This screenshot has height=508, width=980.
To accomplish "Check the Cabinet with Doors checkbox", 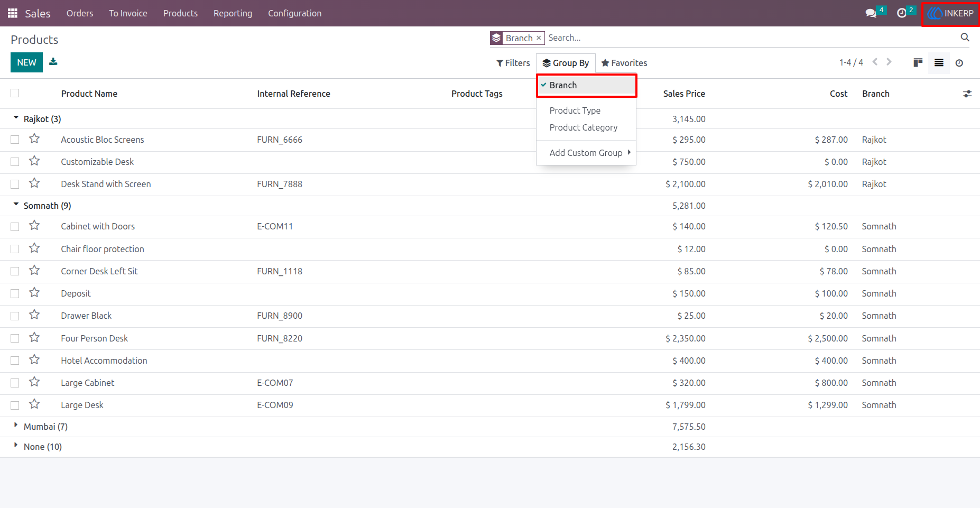I will (x=15, y=226).
